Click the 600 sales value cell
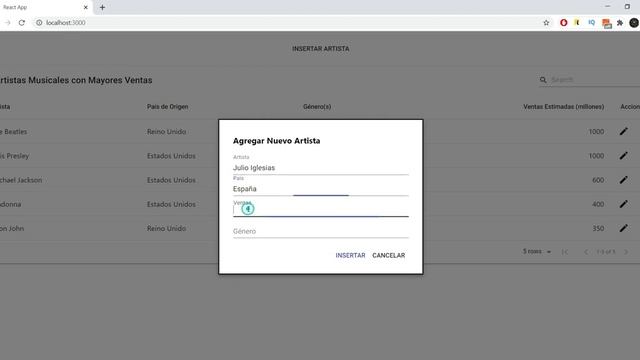640x360 pixels. 598,180
